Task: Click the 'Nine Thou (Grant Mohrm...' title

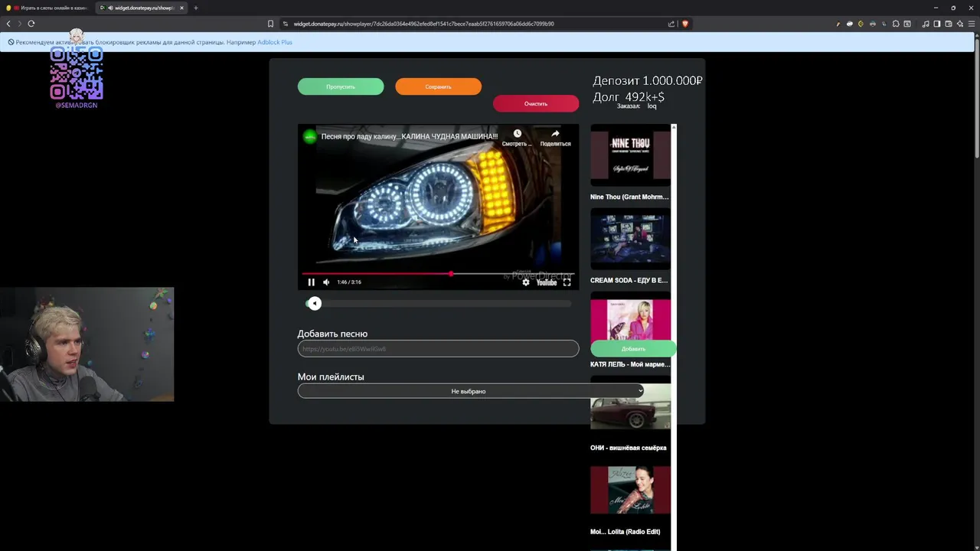Action: pos(629,197)
